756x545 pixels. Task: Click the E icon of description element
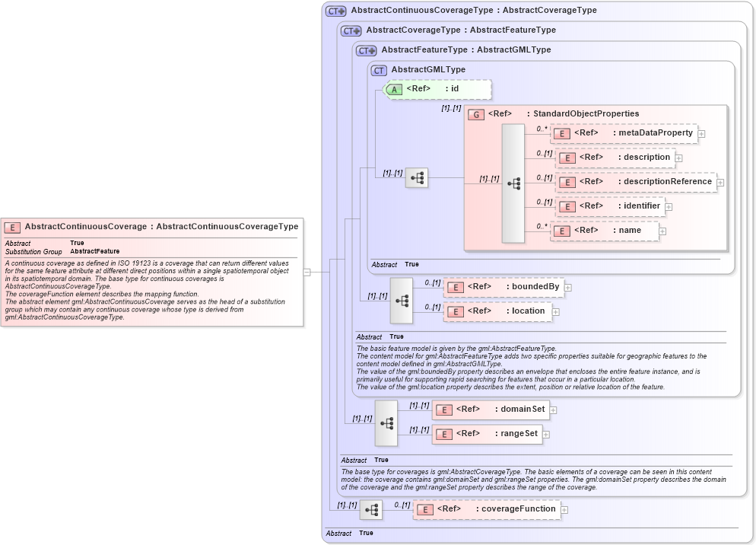(x=567, y=158)
